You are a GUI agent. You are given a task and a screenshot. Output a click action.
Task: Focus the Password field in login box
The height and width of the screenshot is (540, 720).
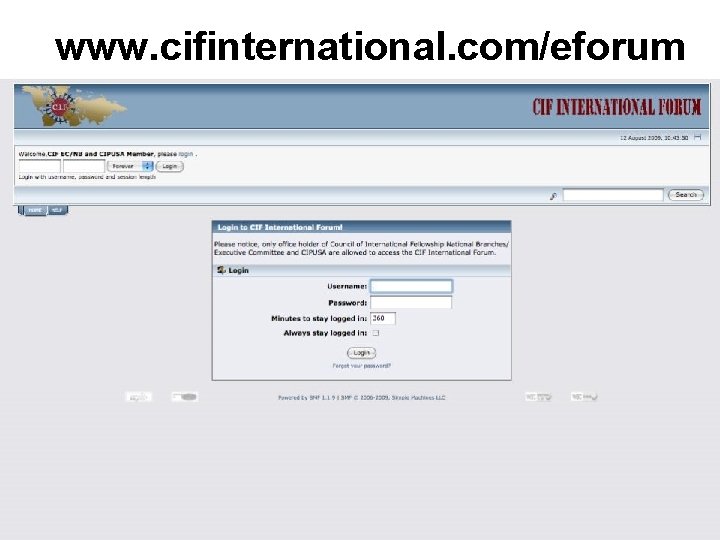(411, 303)
